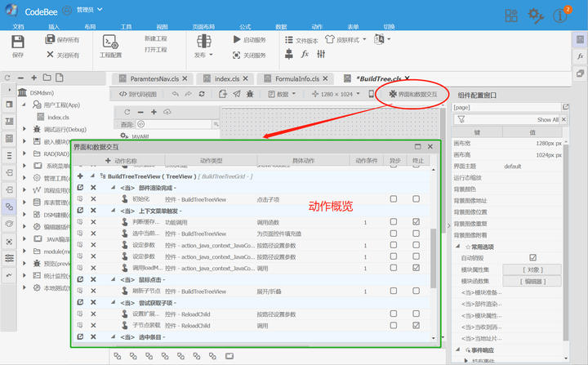This screenshot has width=588, height=365.
Task: Open the 1280 × 1024 resolution dropdown
Action: click(x=336, y=94)
